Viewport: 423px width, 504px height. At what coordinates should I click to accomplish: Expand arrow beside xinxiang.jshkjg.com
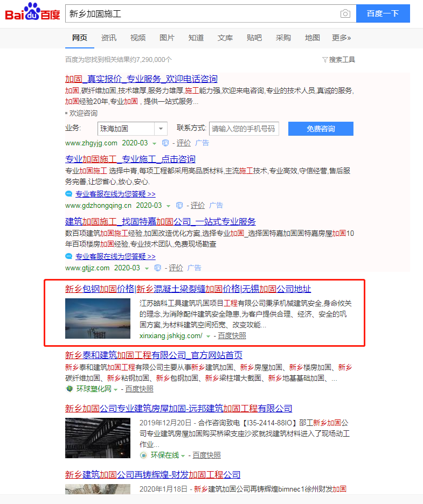tap(208, 336)
